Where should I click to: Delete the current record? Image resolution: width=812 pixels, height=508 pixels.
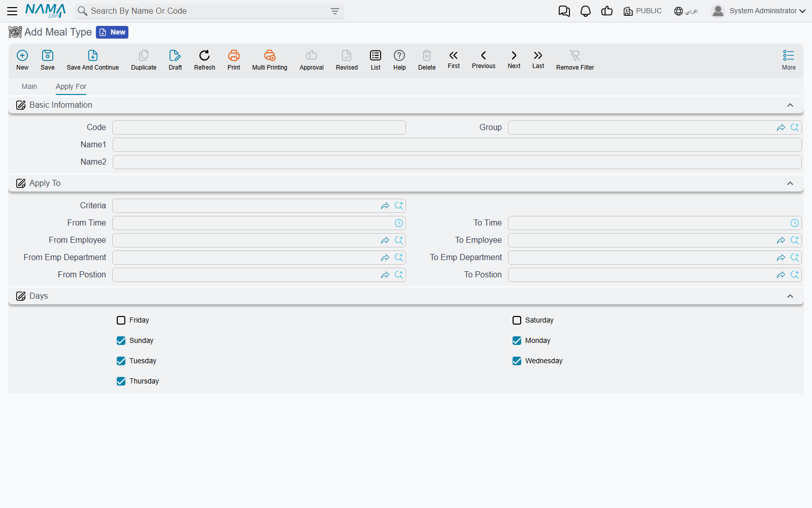(427, 60)
